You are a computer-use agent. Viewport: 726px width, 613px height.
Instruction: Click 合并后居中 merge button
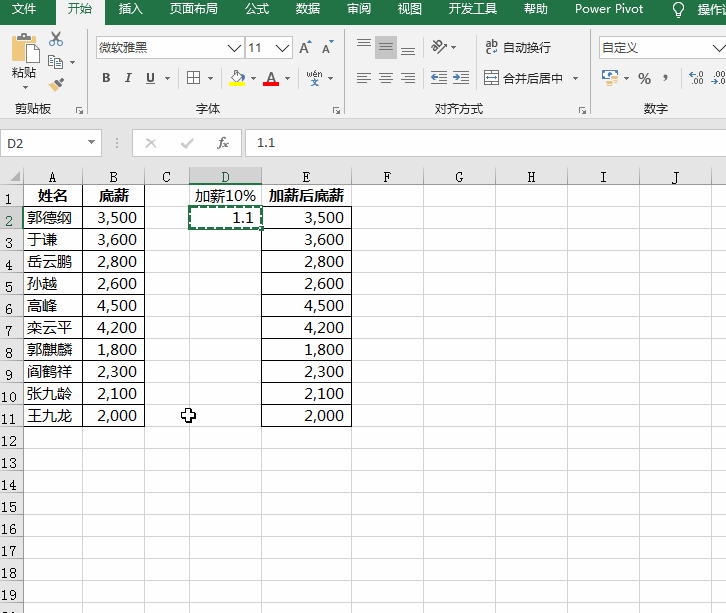pyautogui.click(x=524, y=78)
